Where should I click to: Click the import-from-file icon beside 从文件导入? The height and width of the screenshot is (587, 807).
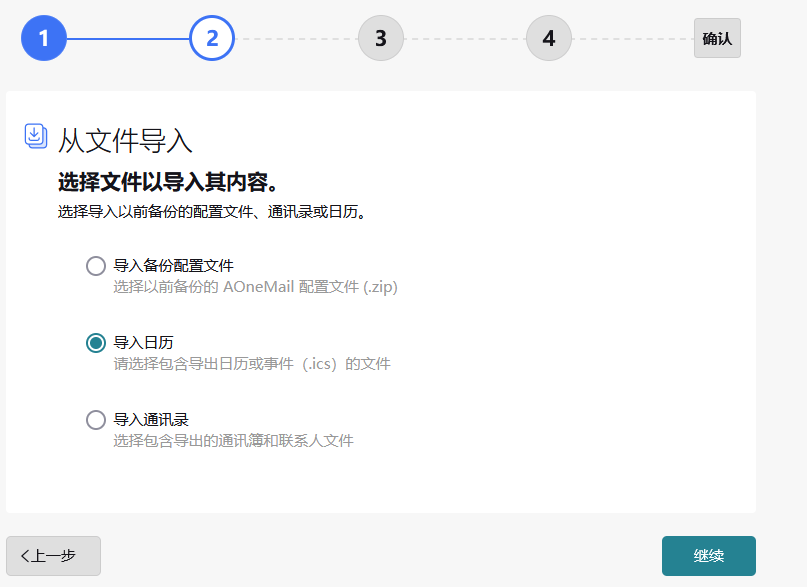point(36,136)
